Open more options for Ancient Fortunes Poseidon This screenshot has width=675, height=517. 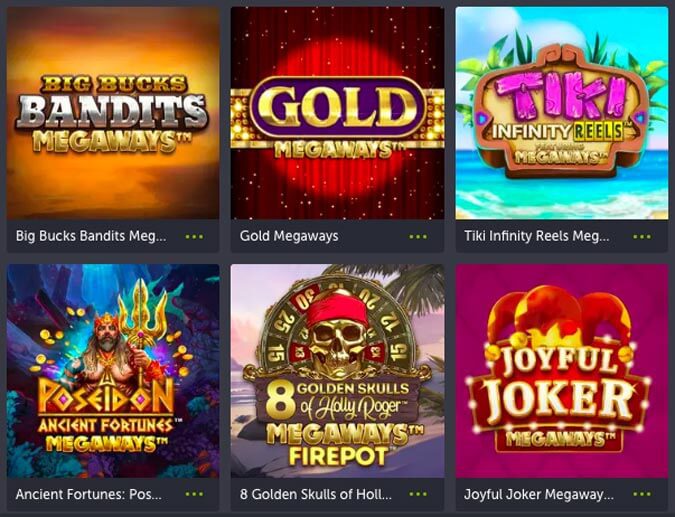pyautogui.click(x=194, y=494)
